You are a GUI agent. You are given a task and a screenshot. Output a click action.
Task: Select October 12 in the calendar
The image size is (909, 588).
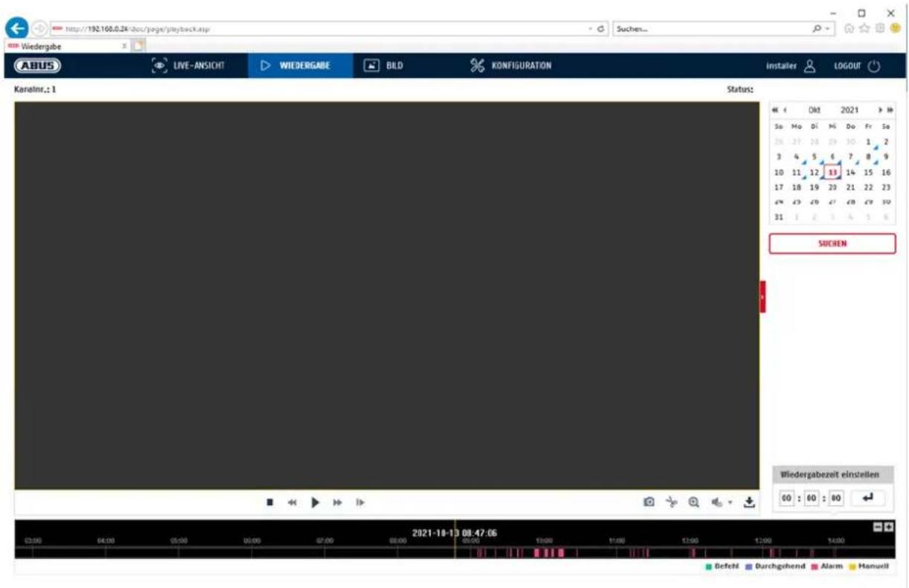coord(814,172)
